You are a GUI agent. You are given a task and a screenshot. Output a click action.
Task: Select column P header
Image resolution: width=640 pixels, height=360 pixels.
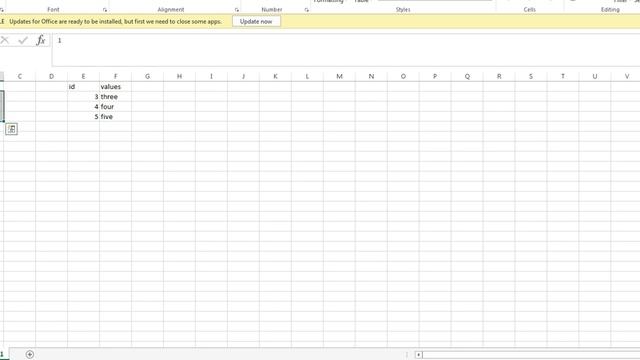[x=435, y=76]
